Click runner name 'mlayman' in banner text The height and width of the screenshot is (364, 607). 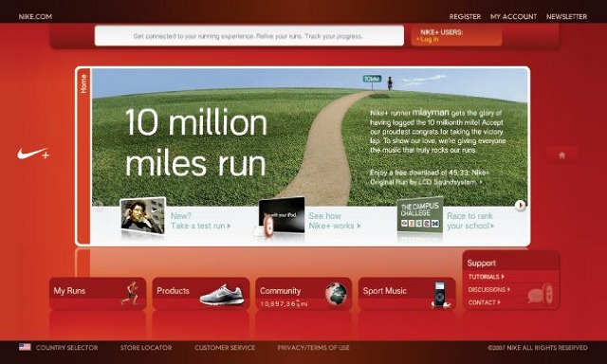(x=431, y=113)
